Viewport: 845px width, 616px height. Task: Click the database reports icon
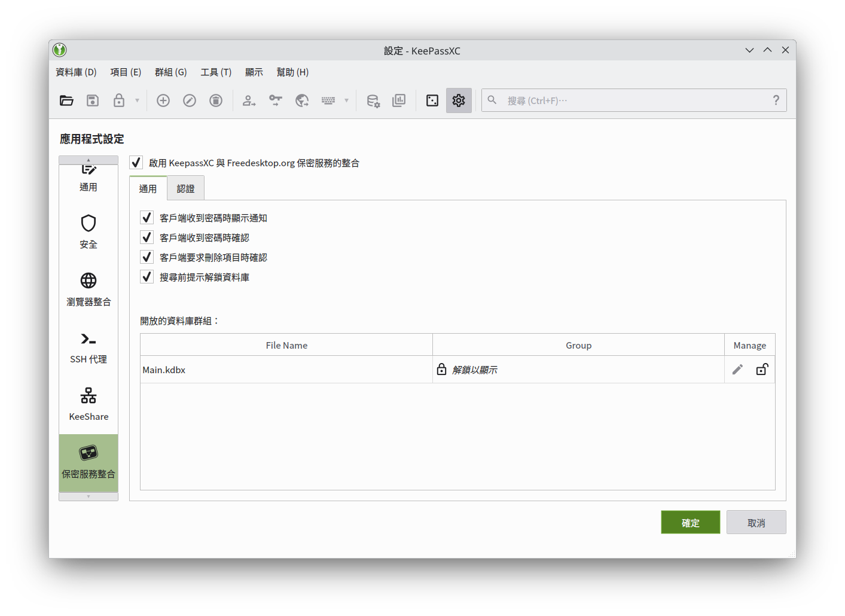[399, 100]
